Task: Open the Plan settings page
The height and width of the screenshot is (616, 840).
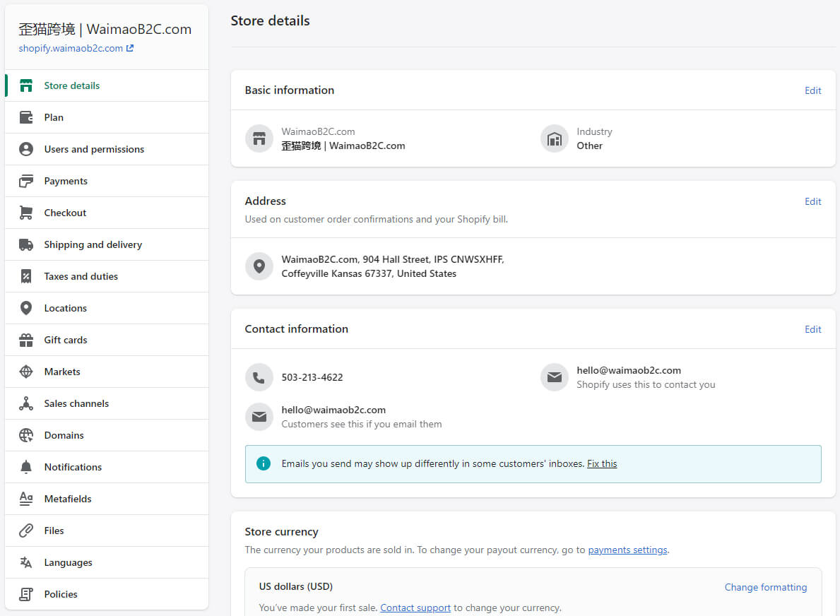Action: (x=107, y=117)
